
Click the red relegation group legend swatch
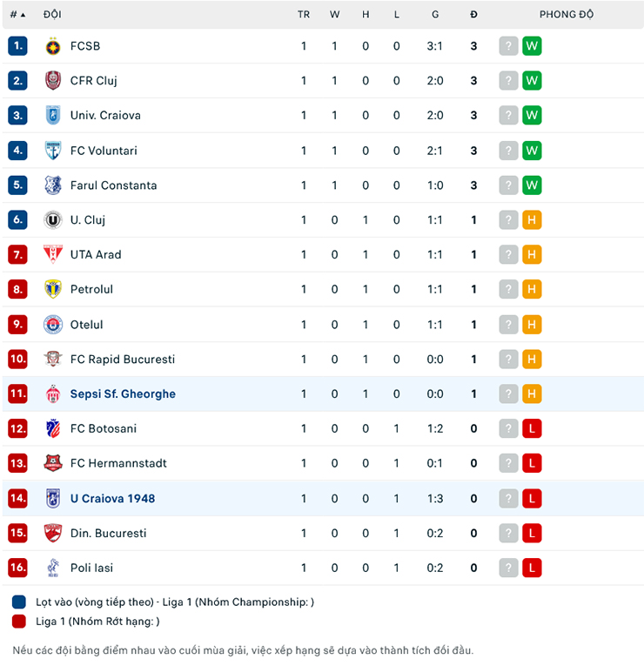tap(19, 622)
